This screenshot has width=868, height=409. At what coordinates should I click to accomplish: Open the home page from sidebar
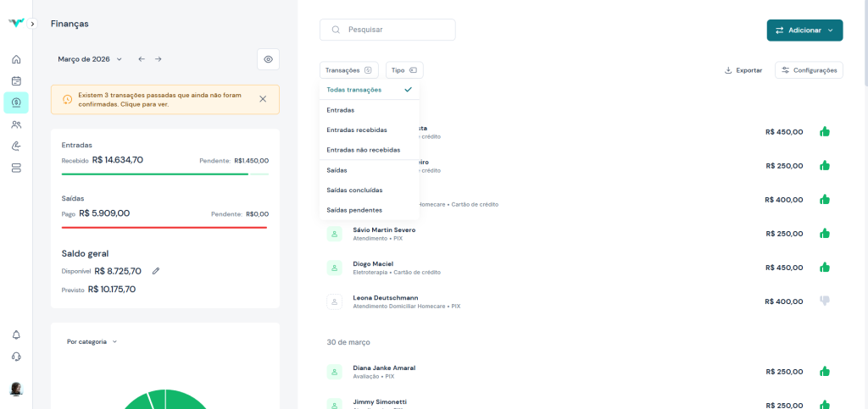pyautogui.click(x=16, y=59)
